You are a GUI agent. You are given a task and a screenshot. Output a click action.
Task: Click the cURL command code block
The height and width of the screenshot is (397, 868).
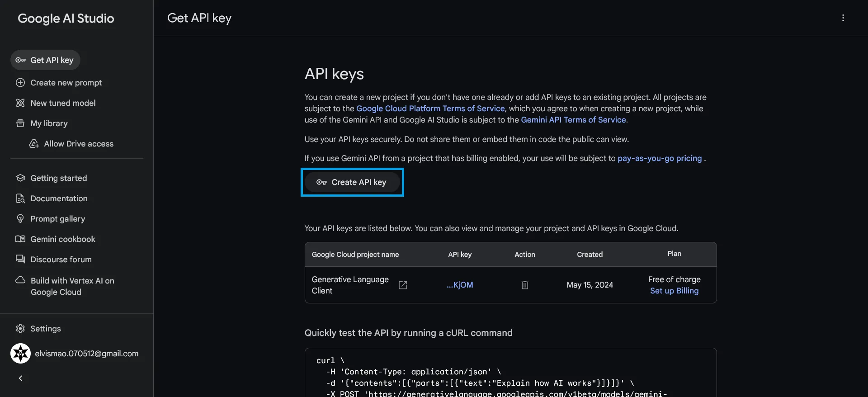[x=511, y=373]
